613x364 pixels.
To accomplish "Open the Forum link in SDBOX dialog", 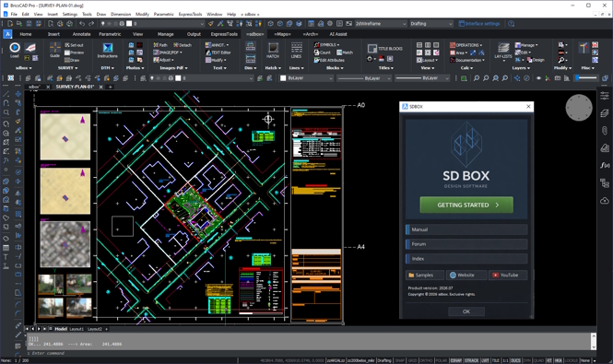I will 466,244.
